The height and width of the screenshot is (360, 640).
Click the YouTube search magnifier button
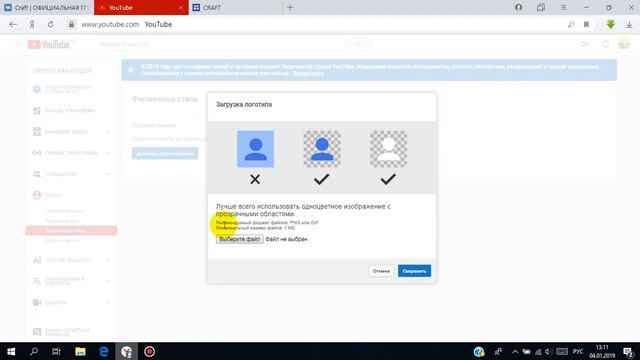pos(358,44)
